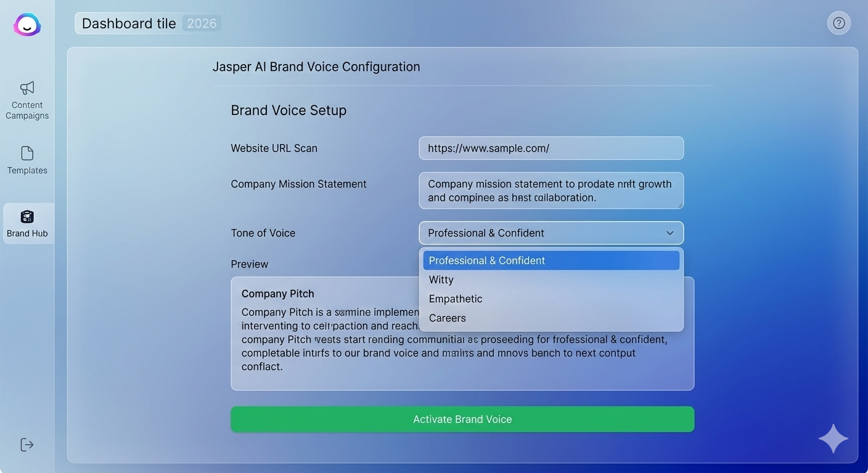Viewport: 868px width, 473px height.
Task: Collapse the Tone of Voice dropdown chevron
Action: click(x=670, y=233)
